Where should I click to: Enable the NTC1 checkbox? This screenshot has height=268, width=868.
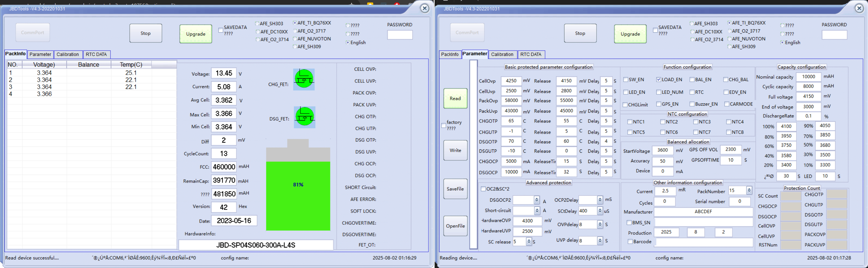[x=629, y=122]
